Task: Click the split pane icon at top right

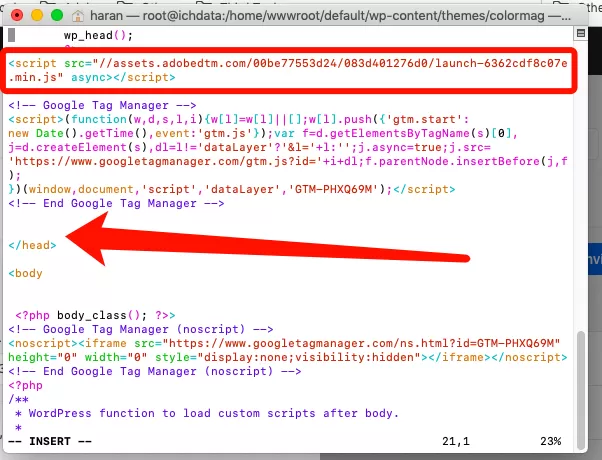Action: 581,33
